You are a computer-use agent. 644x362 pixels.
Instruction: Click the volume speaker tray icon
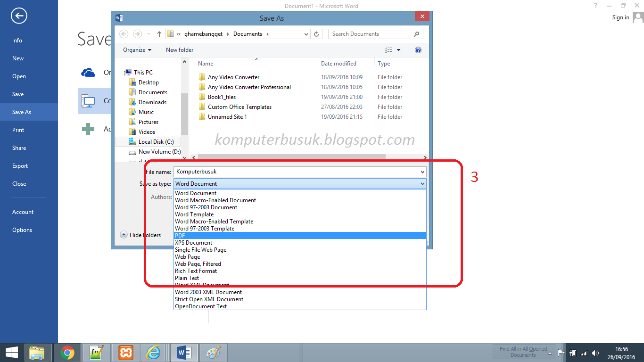point(595,353)
